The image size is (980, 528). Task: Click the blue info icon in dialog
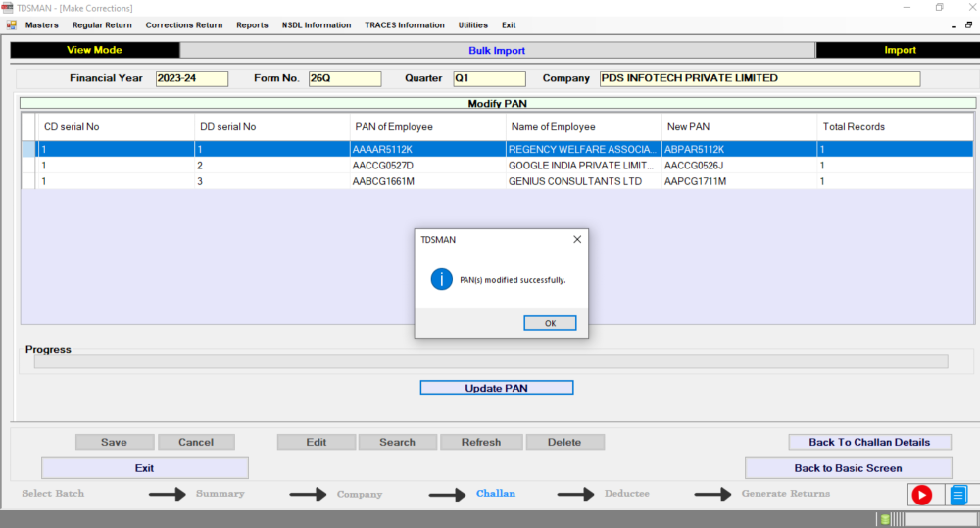441,279
